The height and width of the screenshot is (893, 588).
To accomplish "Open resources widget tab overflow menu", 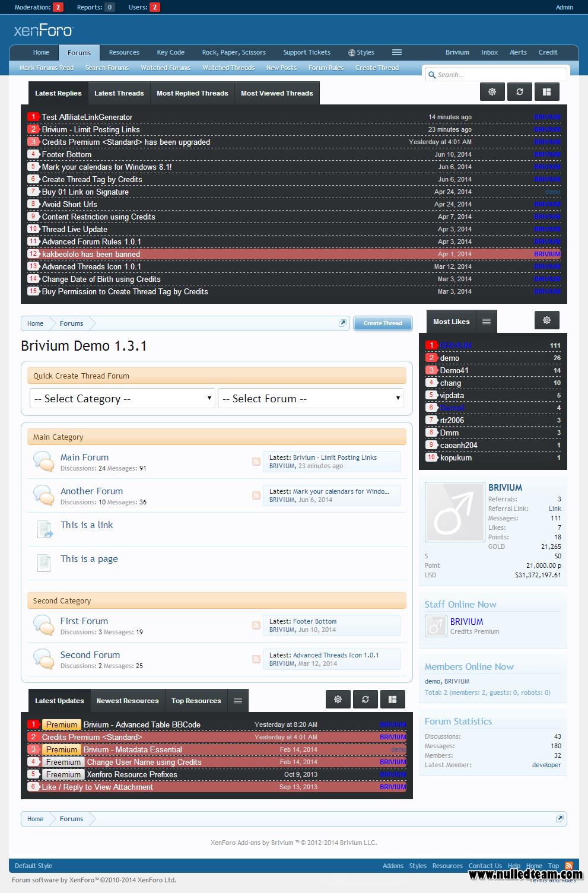I will (x=238, y=701).
